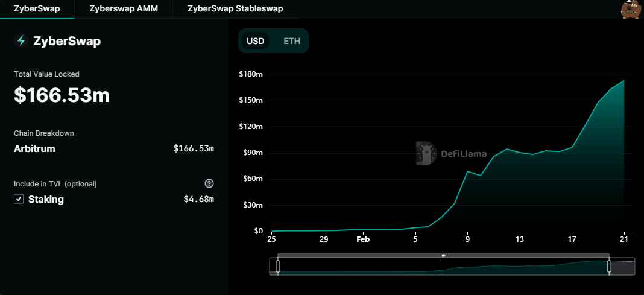Click the range slider top grip bar
This screenshot has height=295, width=644.
click(x=443, y=256)
